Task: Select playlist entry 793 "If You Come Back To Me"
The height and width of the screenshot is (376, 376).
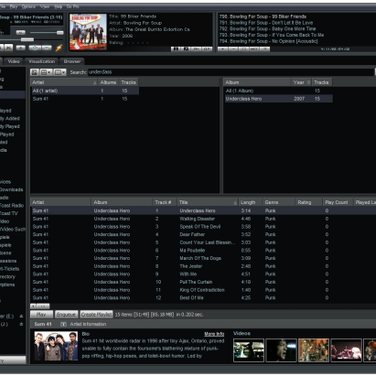Action: 271,35
